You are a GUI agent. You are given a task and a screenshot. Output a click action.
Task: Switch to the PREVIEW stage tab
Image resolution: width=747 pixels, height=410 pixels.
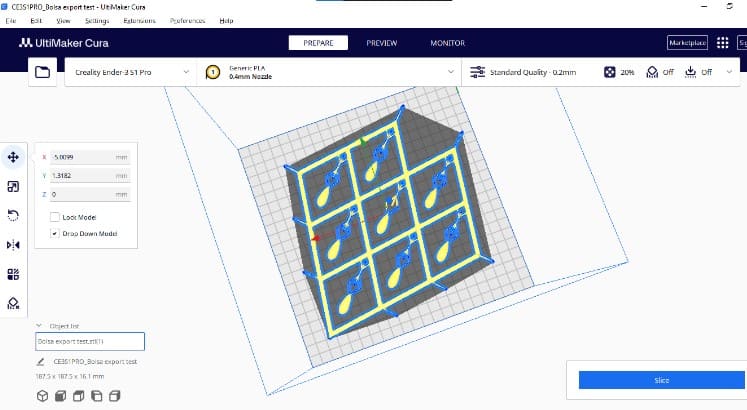[x=382, y=43]
